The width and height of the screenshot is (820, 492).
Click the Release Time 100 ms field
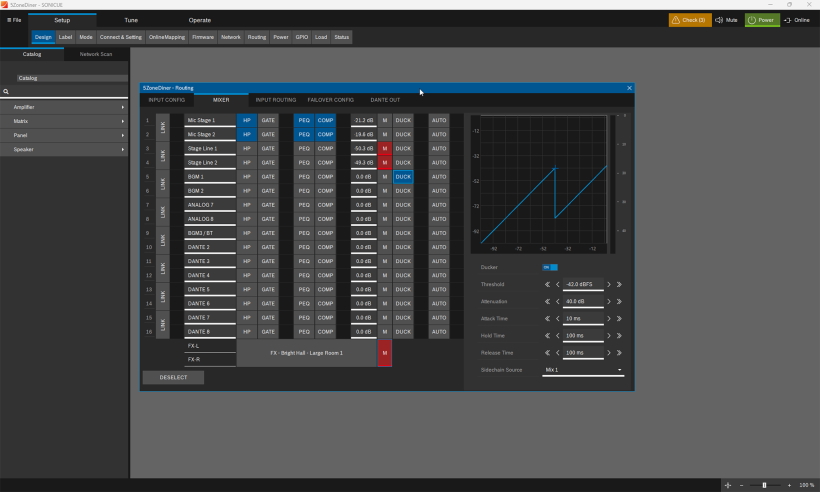[583, 353]
